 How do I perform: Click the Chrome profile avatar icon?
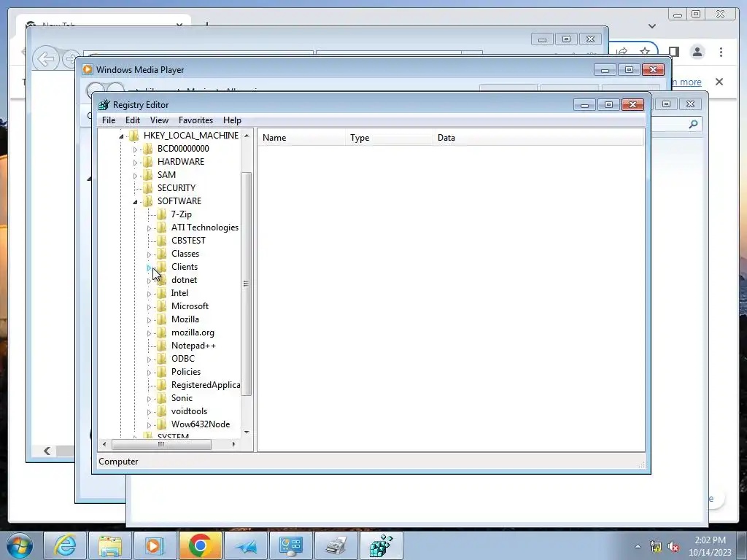[x=697, y=52]
